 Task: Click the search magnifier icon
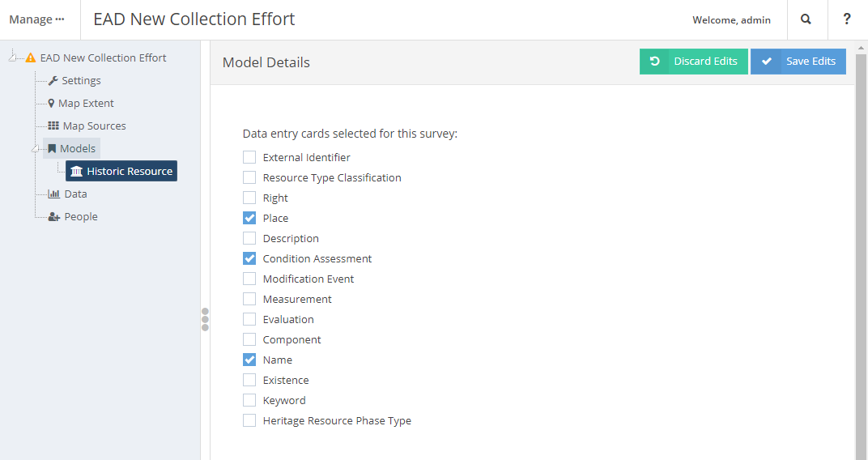806,19
